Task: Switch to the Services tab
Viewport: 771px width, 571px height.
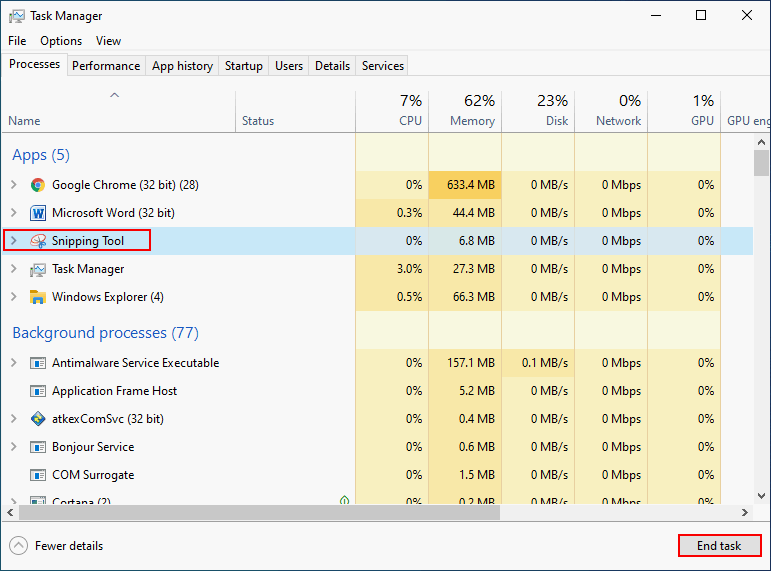Action: [383, 66]
